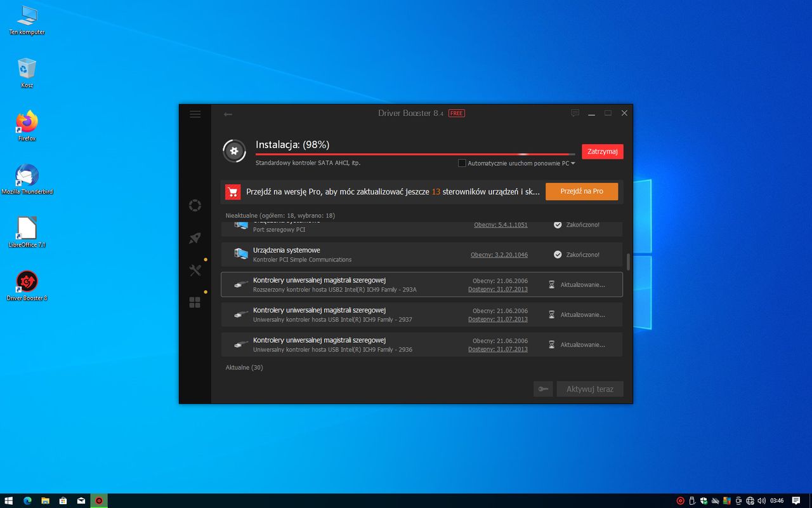
Task: Click the taskbar clock showing 03:46
Action: point(776,500)
